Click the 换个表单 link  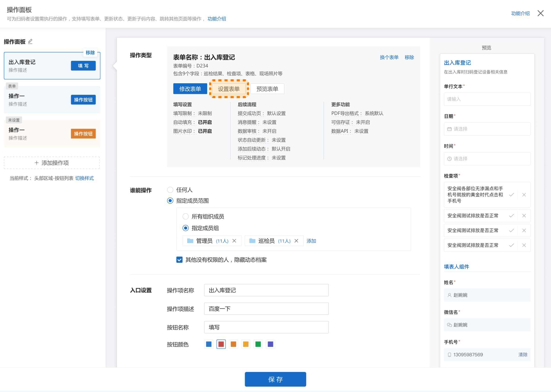[x=389, y=57]
